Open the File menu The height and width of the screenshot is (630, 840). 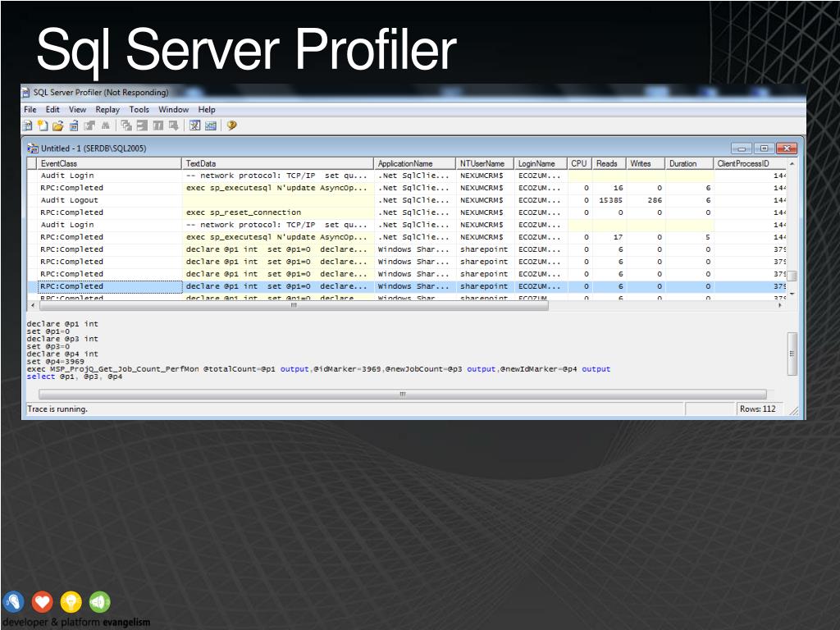(30, 109)
